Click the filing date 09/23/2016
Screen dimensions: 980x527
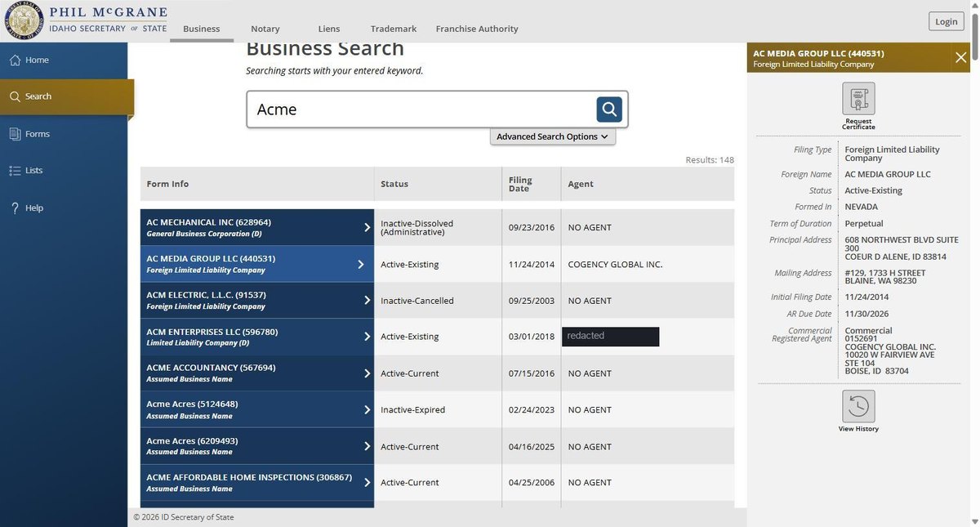pos(531,228)
